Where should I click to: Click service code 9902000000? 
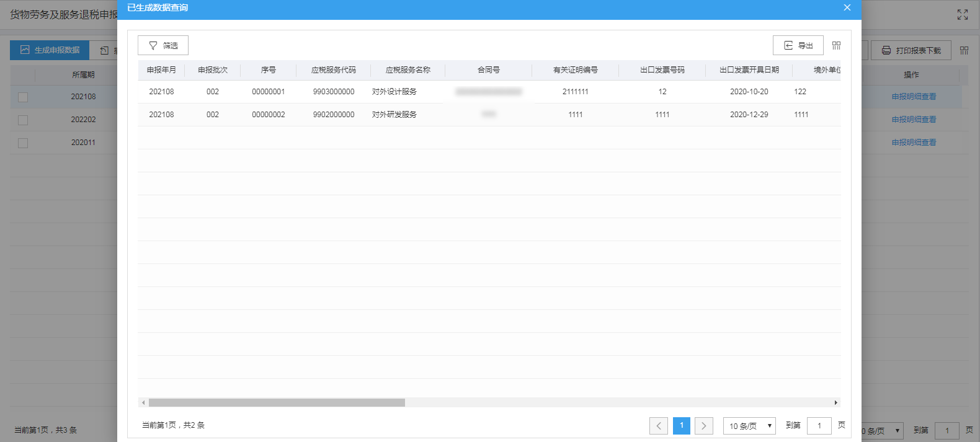pos(334,115)
